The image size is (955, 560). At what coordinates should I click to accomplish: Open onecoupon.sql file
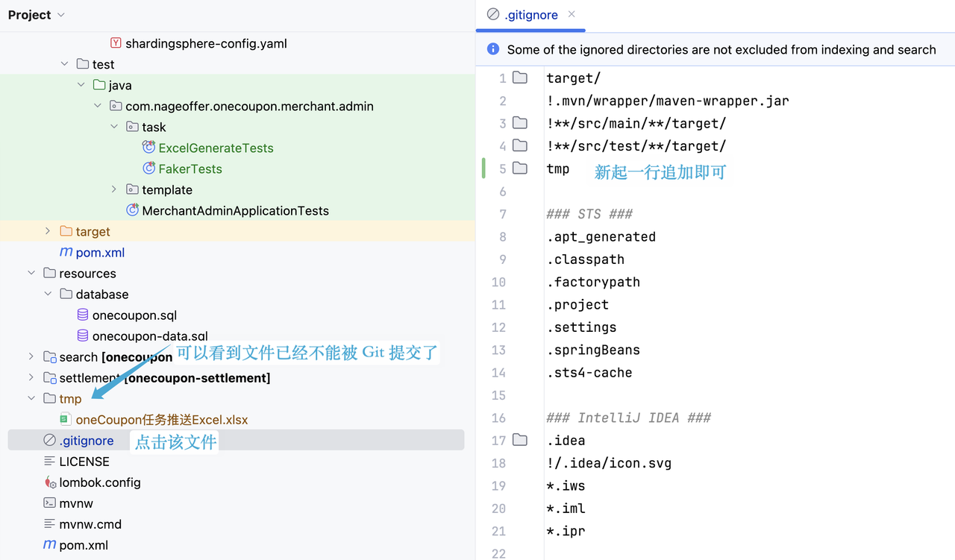pyautogui.click(x=134, y=315)
